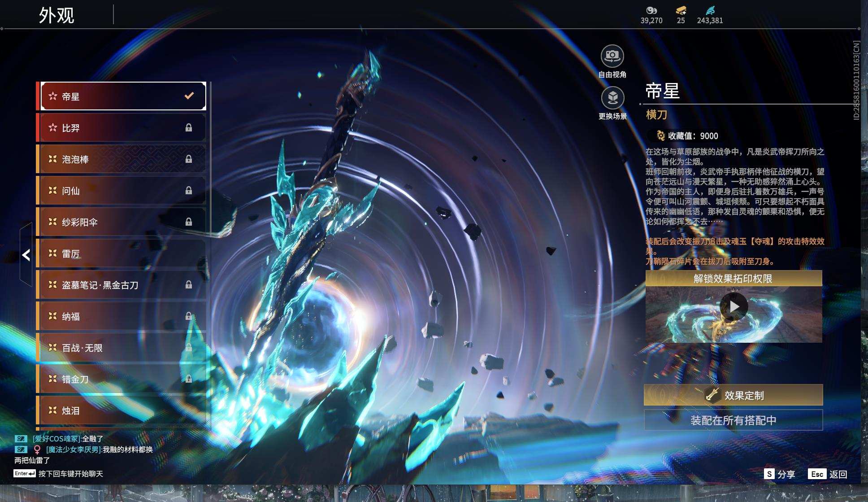The width and height of the screenshot is (868, 502).
Task: Click the lock icon on 比羿 row
Action: (189, 128)
